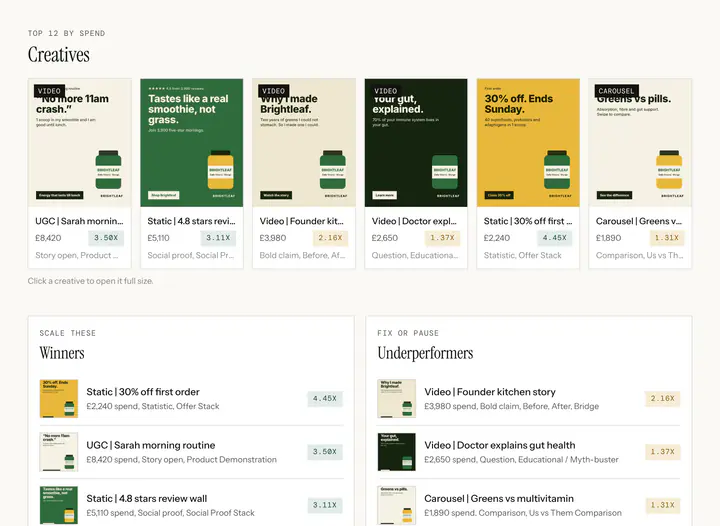Image resolution: width=720 pixels, height=526 pixels.
Task: Click the 4.45X badge in Winners list
Action: 325,398
